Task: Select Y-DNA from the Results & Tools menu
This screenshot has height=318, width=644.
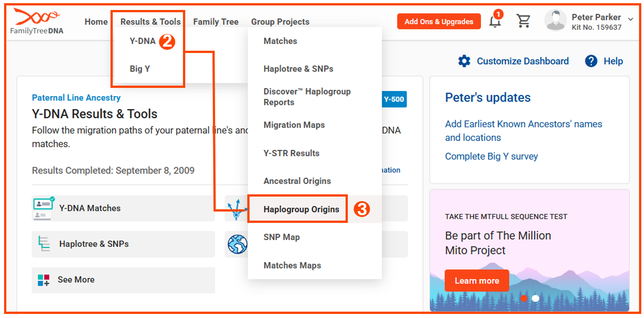Action: [142, 41]
